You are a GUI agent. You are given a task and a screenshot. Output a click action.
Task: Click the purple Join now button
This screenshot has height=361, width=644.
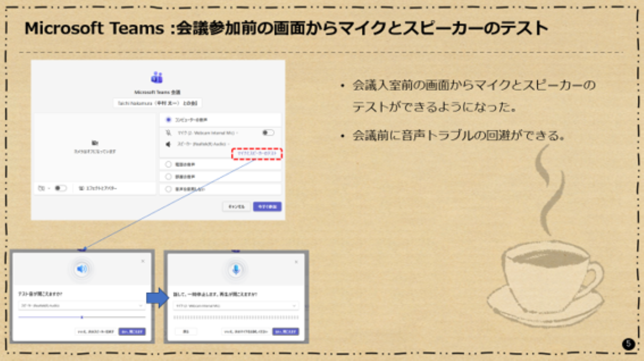pos(267,207)
